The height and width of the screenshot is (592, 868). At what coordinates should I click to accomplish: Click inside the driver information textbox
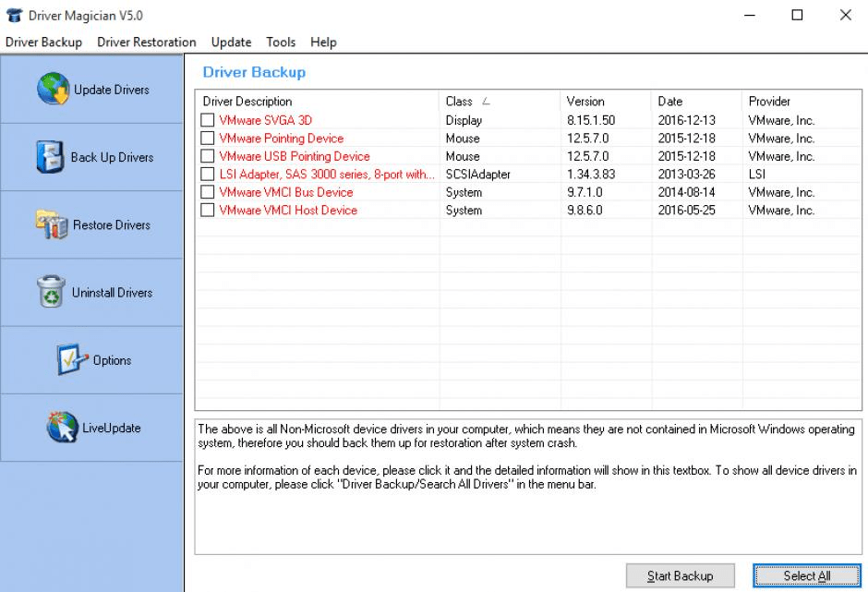[526, 517]
